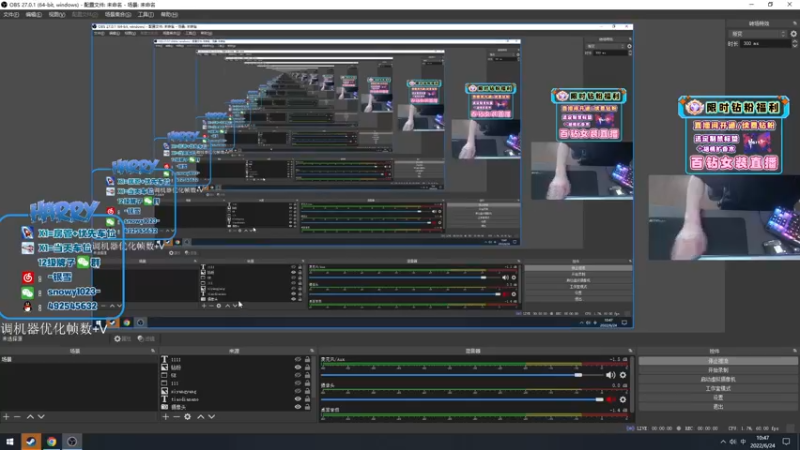Image resolution: width=800 pixels, height=450 pixels.
Task: Click the 工作室模式 studio mode button
Action: click(718, 388)
